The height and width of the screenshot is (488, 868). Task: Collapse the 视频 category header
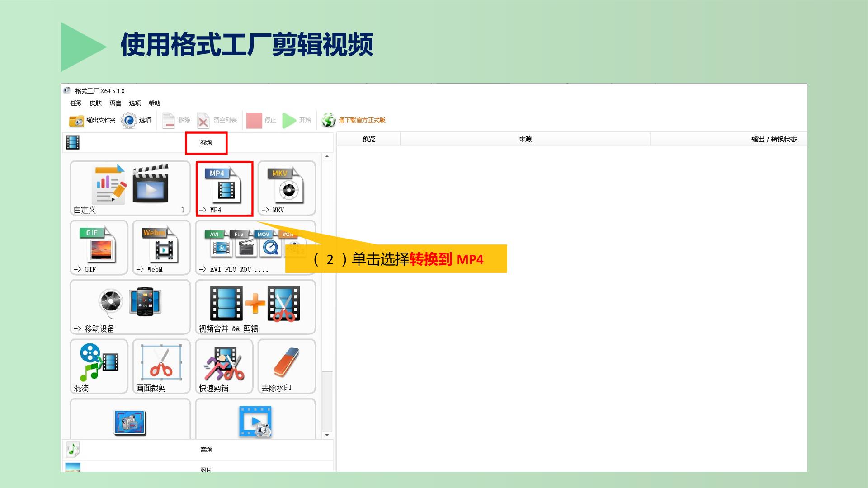pyautogui.click(x=198, y=142)
